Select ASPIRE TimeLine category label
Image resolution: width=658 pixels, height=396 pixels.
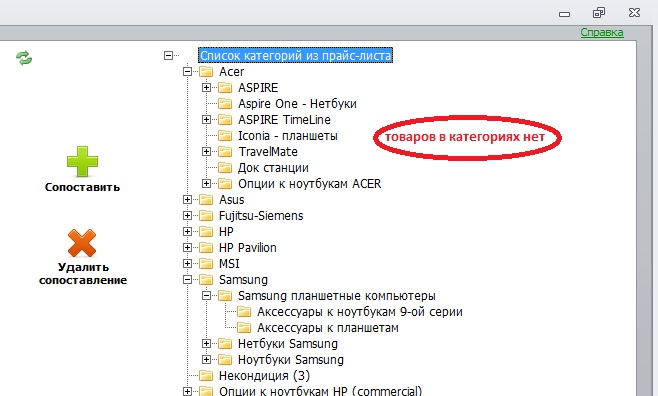(x=284, y=120)
